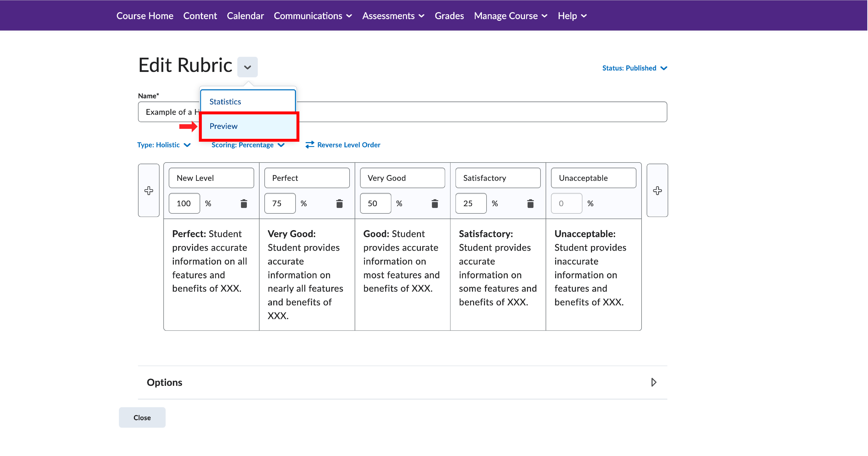Select Preview from the context menu
Image resolution: width=868 pixels, height=456 pixels.
point(224,126)
